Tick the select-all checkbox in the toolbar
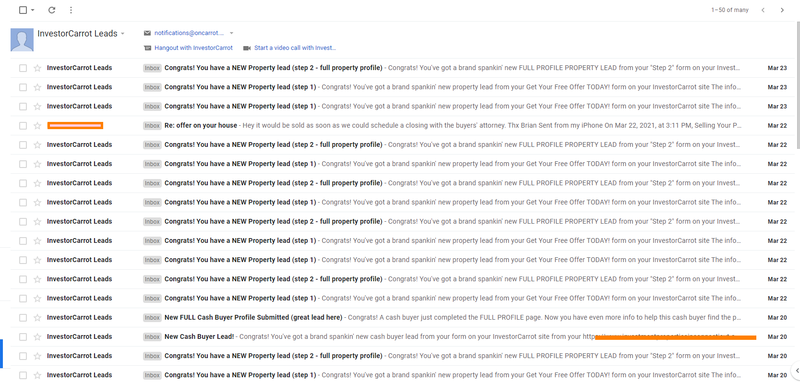Image resolution: width=800 pixels, height=384 pixels. tap(23, 10)
